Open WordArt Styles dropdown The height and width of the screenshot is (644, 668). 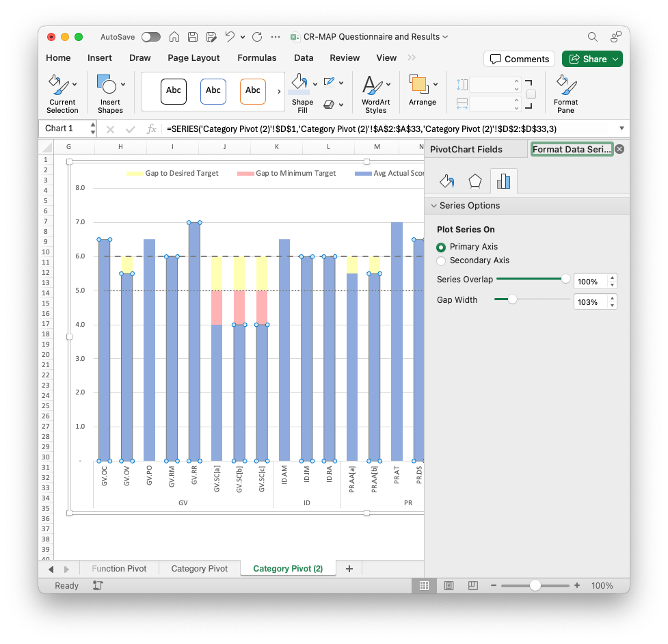[x=388, y=84]
